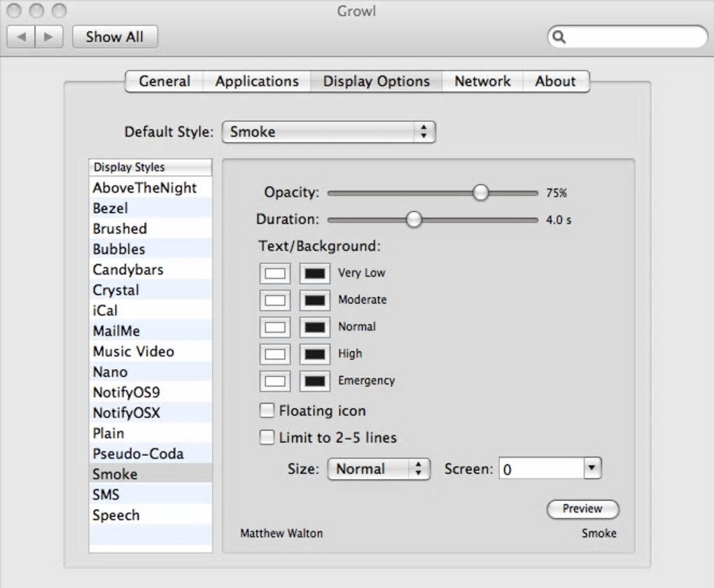Image resolution: width=714 pixels, height=588 pixels.
Task: Click the forward navigation arrow
Action: coord(48,37)
